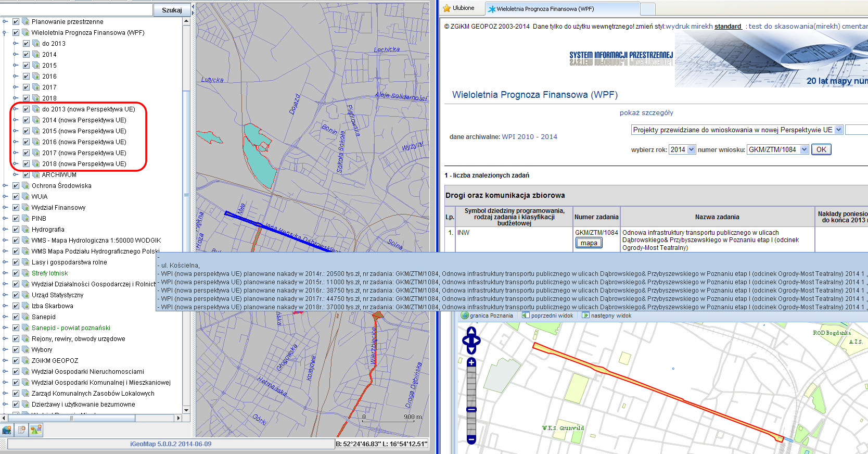The image size is (868, 454).
Task: Click the 'granica Poznania' globe icon
Action: pyautogui.click(x=465, y=316)
